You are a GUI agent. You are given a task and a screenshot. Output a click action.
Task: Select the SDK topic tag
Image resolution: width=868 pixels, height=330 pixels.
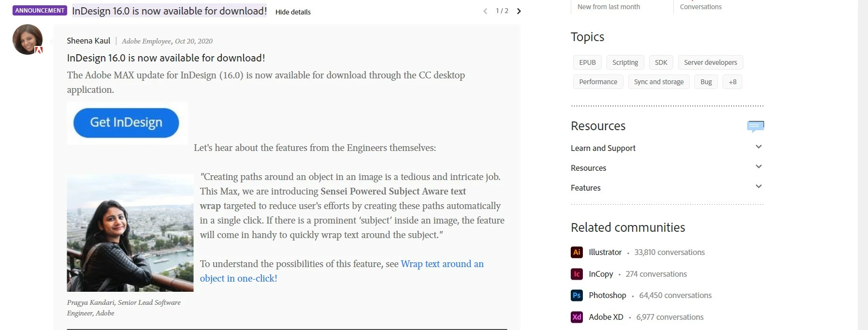pyautogui.click(x=661, y=62)
